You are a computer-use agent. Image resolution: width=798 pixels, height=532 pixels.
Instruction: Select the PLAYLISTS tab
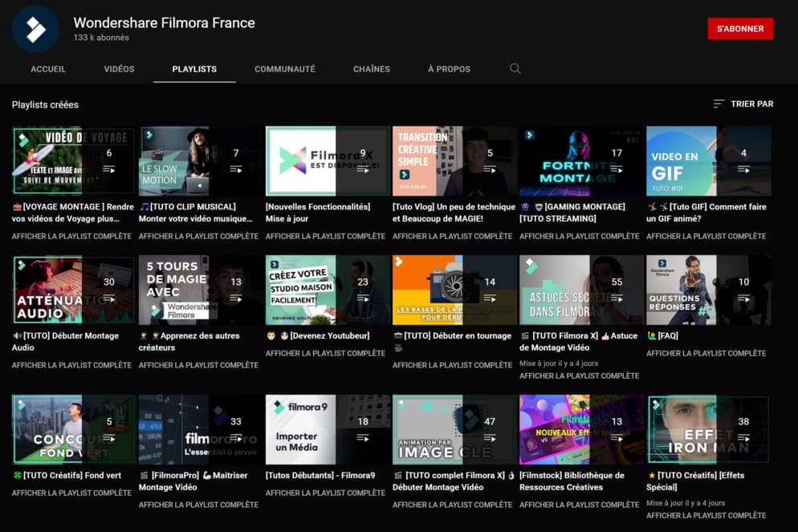(194, 69)
